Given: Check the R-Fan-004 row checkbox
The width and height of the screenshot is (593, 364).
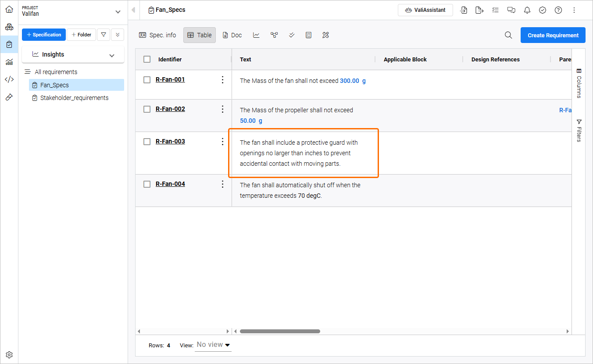Looking at the screenshot, I should point(147,184).
